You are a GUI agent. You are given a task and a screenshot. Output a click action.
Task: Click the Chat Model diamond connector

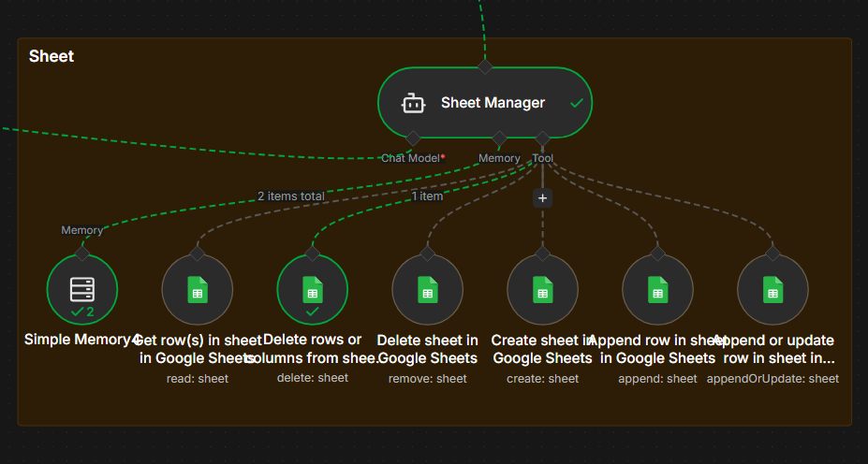[413, 138]
